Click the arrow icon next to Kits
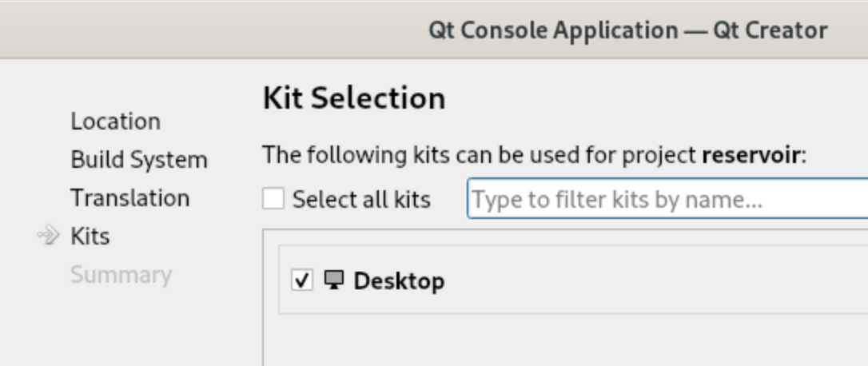 (x=49, y=236)
